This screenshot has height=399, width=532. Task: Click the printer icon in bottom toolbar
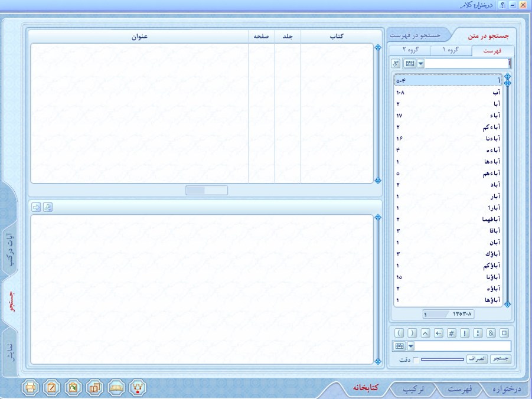31,388
